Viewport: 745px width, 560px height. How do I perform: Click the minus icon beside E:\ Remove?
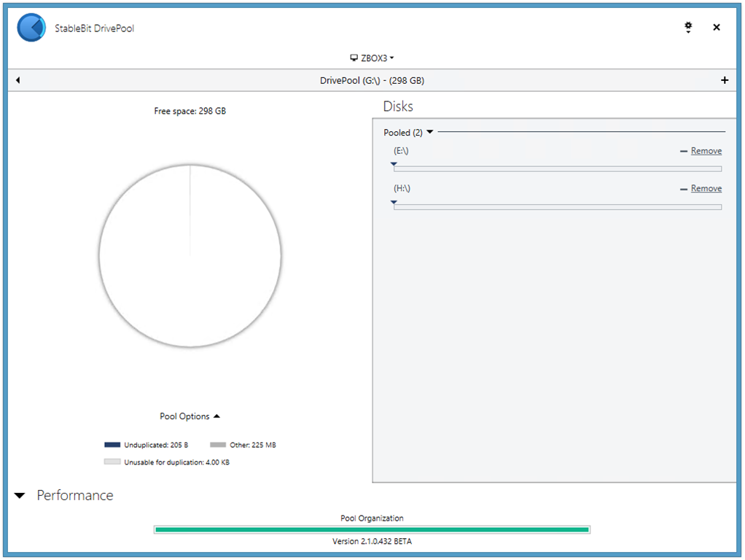click(684, 151)
